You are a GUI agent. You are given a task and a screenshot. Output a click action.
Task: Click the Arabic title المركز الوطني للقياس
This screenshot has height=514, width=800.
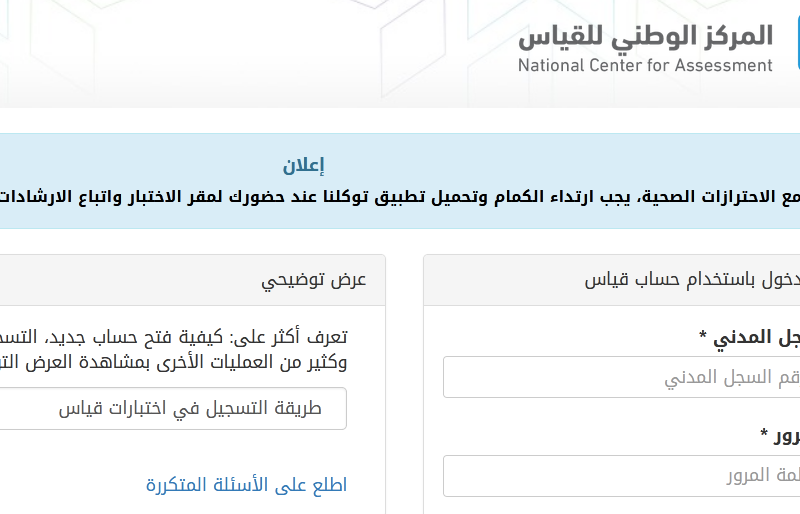(x=645, y=37)
